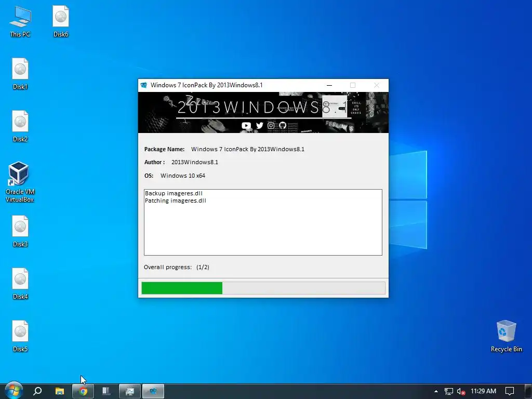Click the muted volume tray icon

(x=461, y=392)
